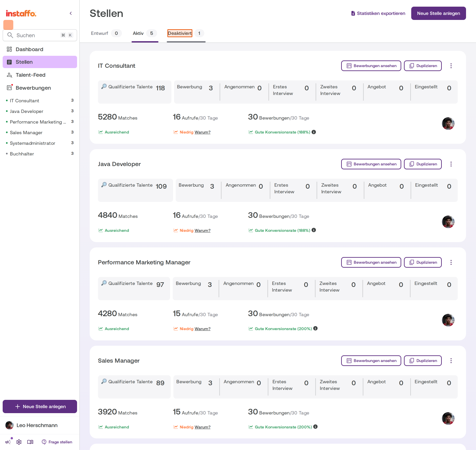476x450 pixels.
Task: Click Neue Stelle anlegen button in header
Action: click(x=438, y=13)
